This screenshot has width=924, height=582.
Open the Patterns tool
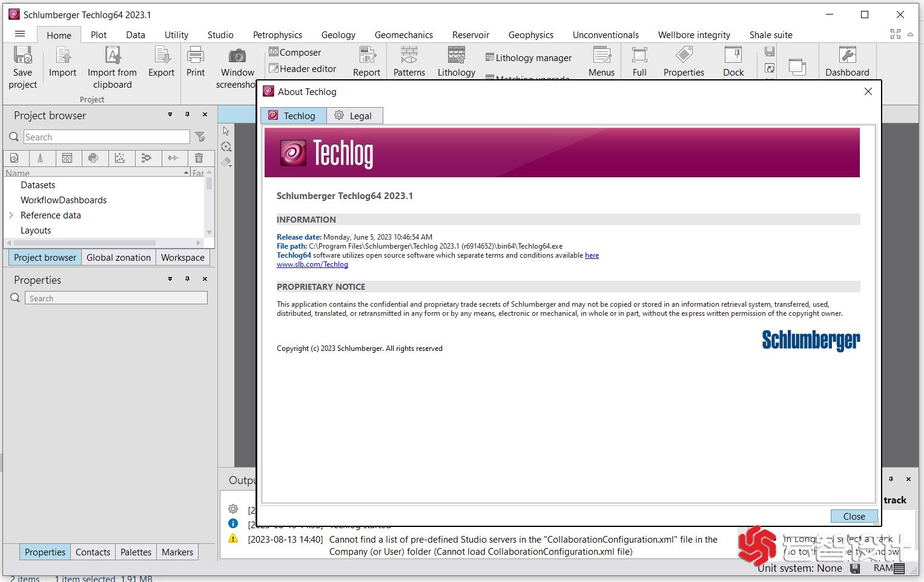click(409, 62)
